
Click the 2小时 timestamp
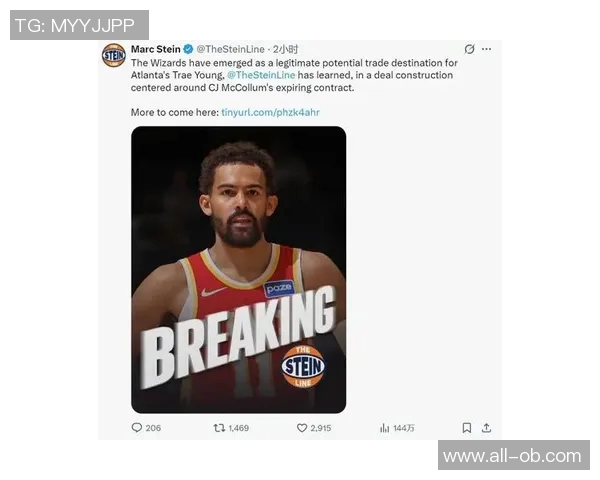click(x=285, y=49)
